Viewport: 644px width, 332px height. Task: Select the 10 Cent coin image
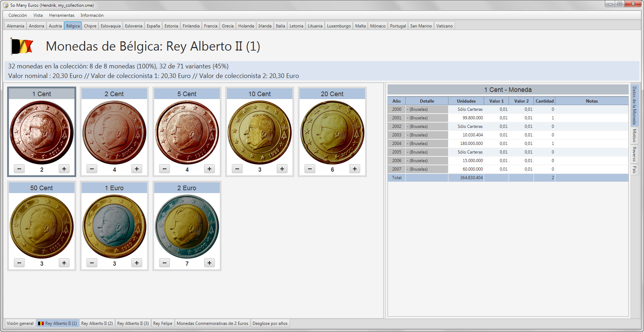pyautogui.click(x=260, y=133)
